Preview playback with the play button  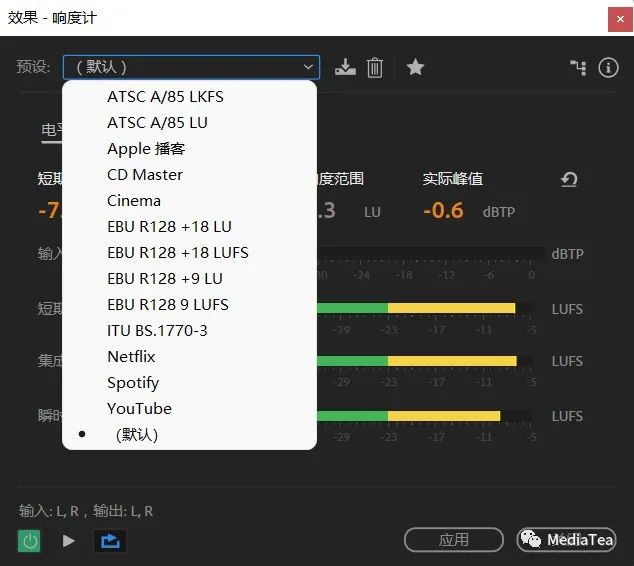(68, 541)
